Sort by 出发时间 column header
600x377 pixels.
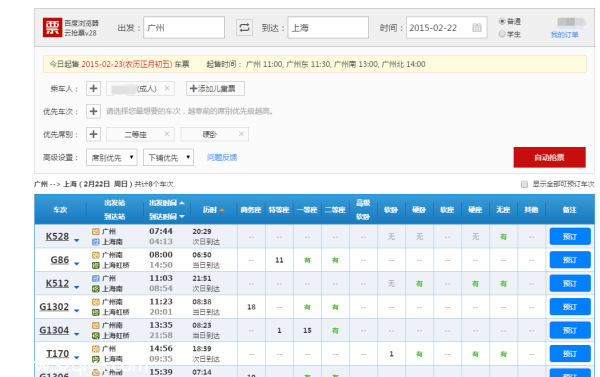click(166, 203)
